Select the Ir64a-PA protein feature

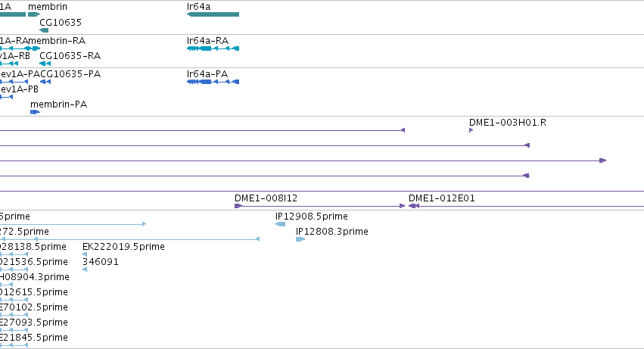[x=213, y=82]
